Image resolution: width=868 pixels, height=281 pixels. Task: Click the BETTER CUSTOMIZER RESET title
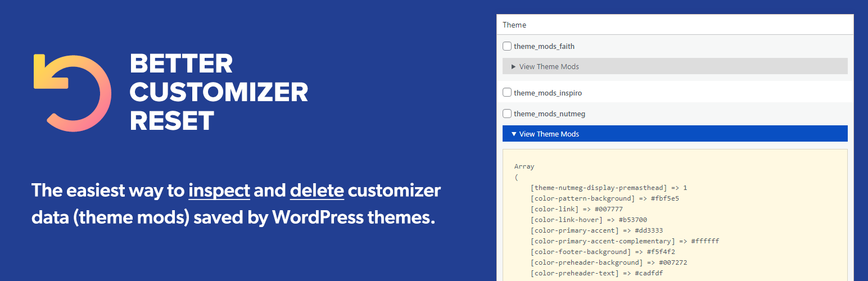pos(219,92)
